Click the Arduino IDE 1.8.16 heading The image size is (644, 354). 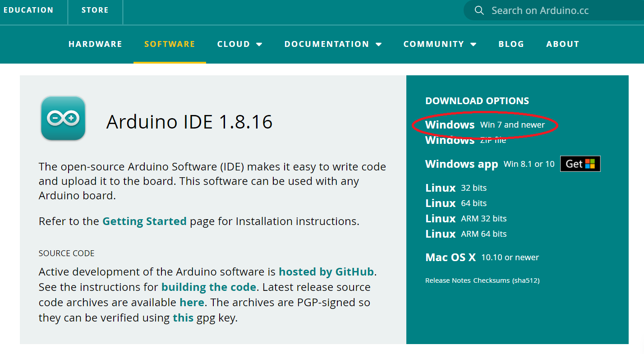point(189,122)
